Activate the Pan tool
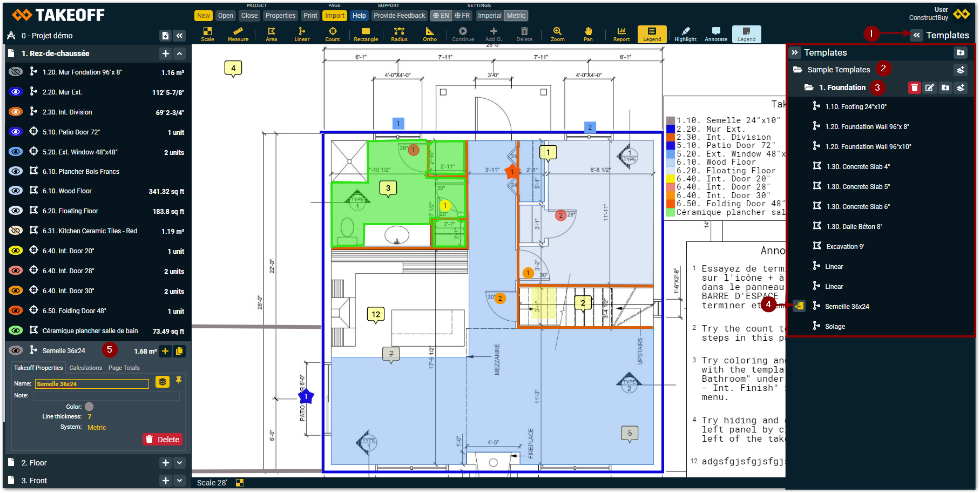The height and width of the screenshot is (493, 980). click(x=588, y=34)
